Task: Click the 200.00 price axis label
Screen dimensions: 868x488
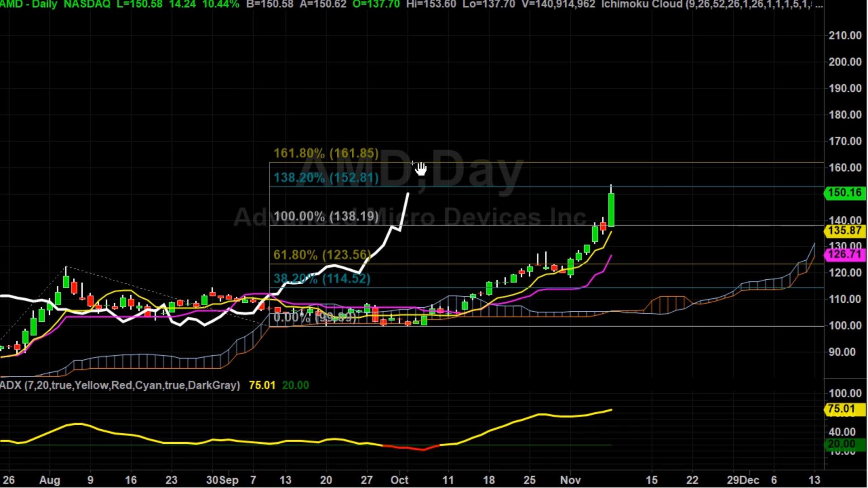Action: click(x=845, y=62)
